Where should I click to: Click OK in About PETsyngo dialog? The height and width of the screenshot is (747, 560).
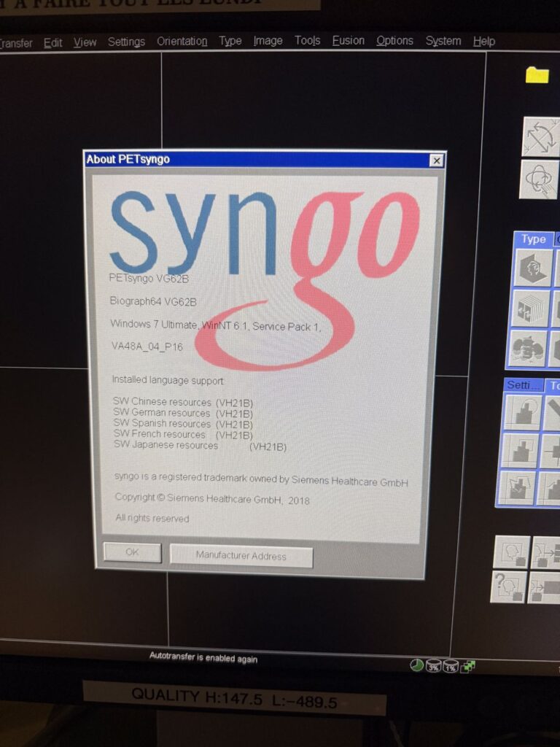pos(132,552)
